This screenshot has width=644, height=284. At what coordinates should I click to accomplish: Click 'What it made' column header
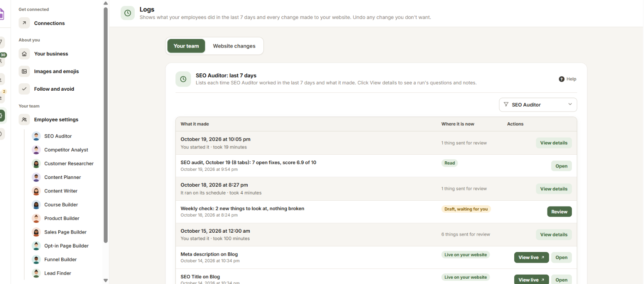point(195,124)
